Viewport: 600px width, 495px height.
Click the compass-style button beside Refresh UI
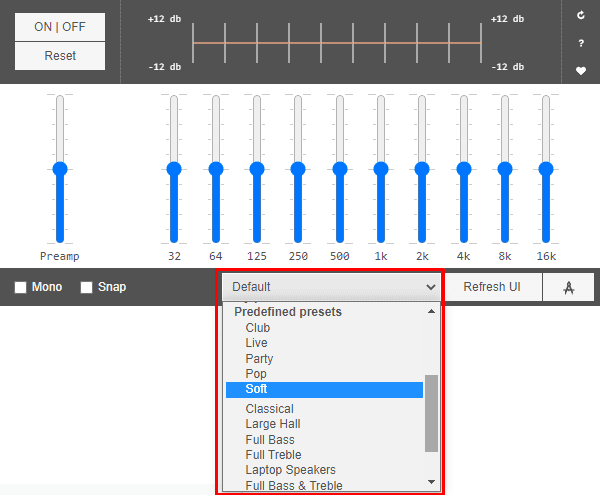569,287
